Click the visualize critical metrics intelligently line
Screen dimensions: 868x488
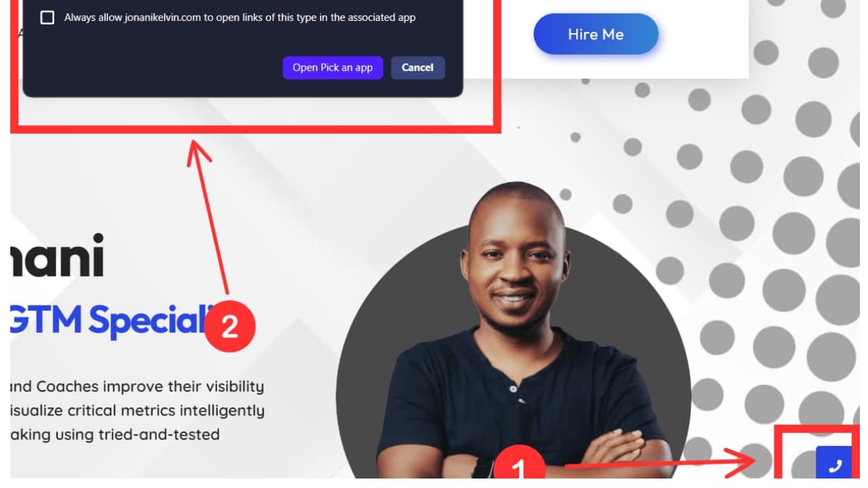137,411
